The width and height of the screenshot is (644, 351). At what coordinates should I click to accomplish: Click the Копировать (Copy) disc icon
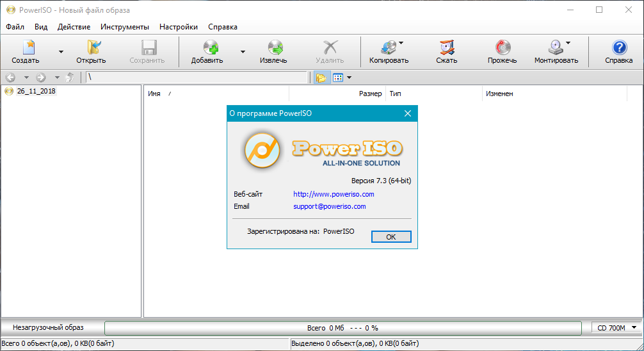click(388, 47)
